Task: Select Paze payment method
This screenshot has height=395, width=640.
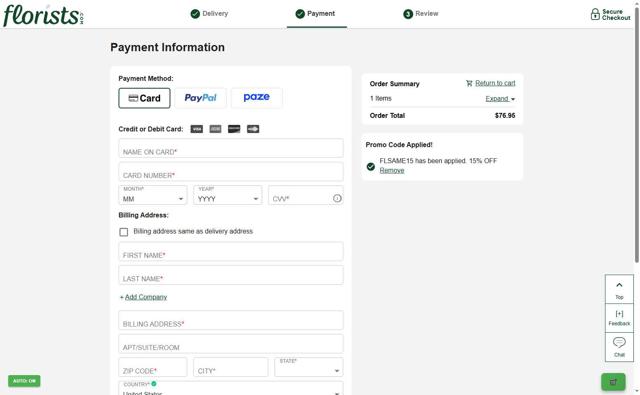Action: click(257, 98)
